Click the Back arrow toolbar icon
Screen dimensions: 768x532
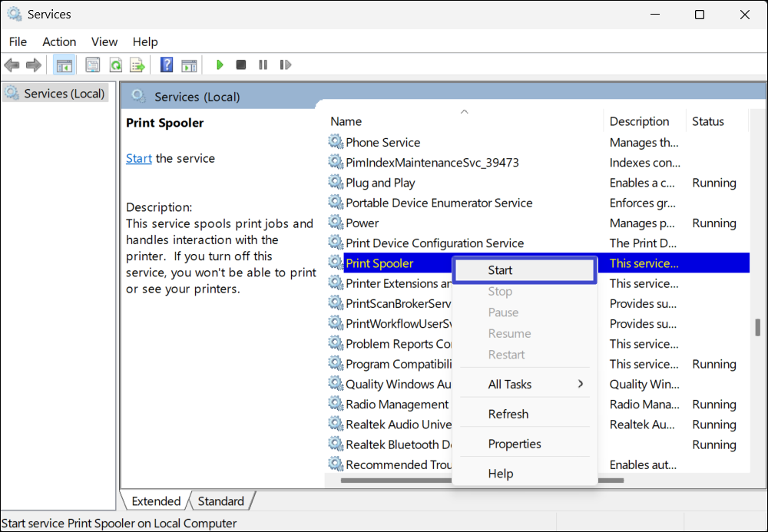pyautogui.click(x=12, y=65)
